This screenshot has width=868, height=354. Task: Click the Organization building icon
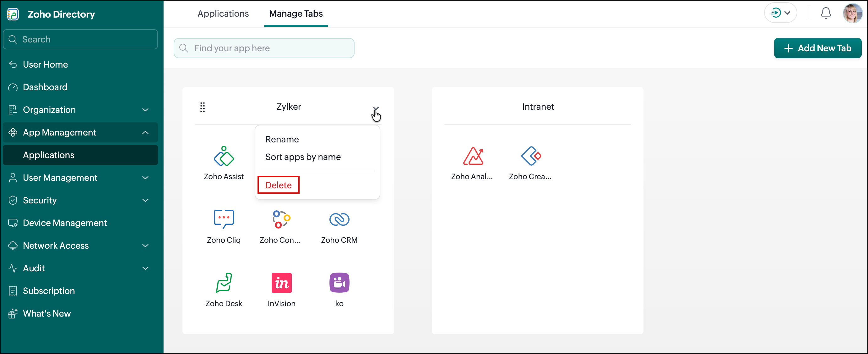pyautogui.click(x=13, y=110)
